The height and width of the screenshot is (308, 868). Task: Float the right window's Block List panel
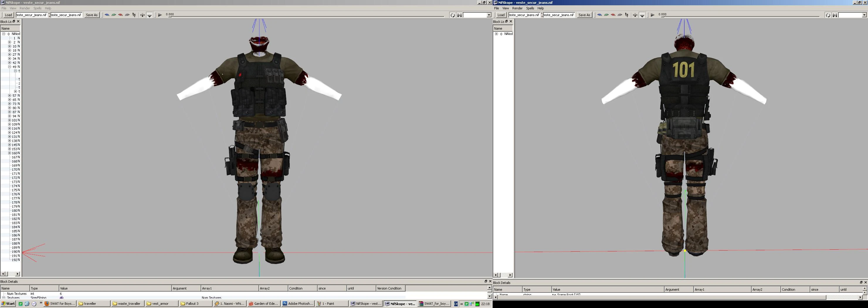506,21
